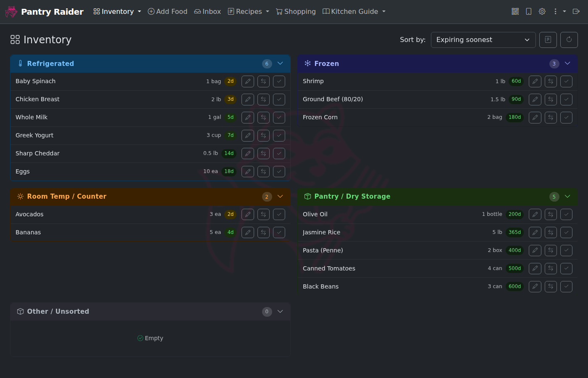Tick the Greek Yogurt checkmark button

click(x=279, y=136)
